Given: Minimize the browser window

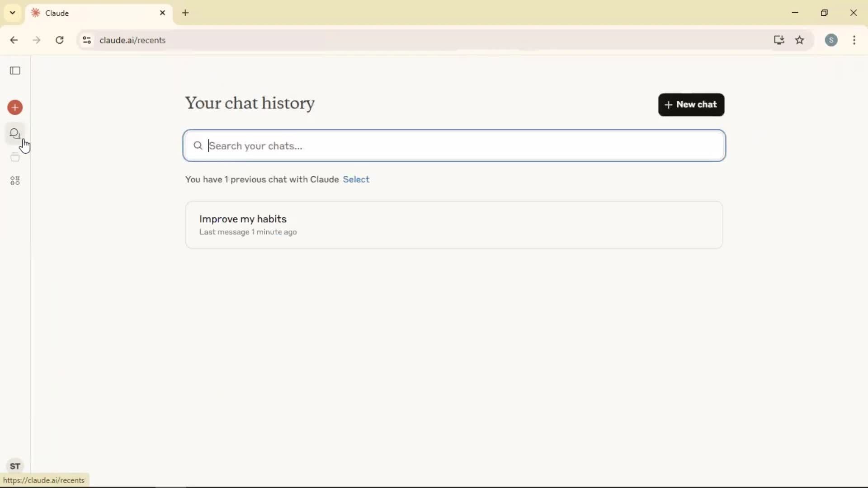Looking at the screenshot, I should (x=796, y=13).
